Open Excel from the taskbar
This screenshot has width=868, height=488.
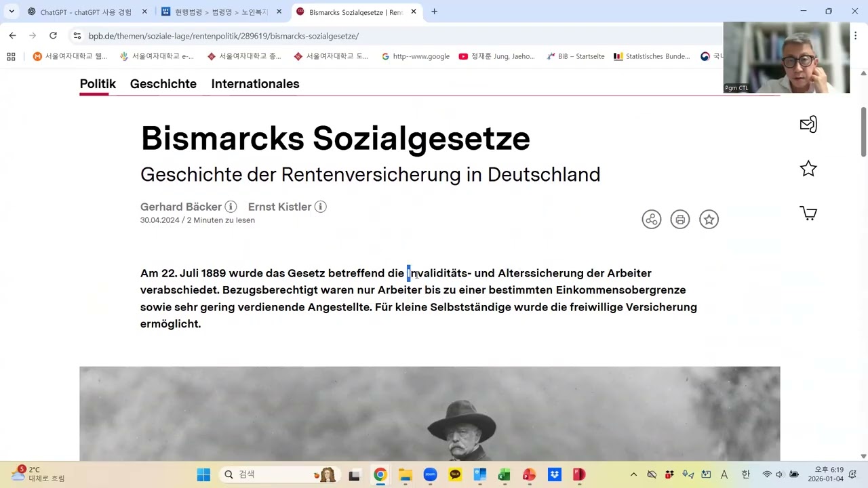(x=504, y=474)
